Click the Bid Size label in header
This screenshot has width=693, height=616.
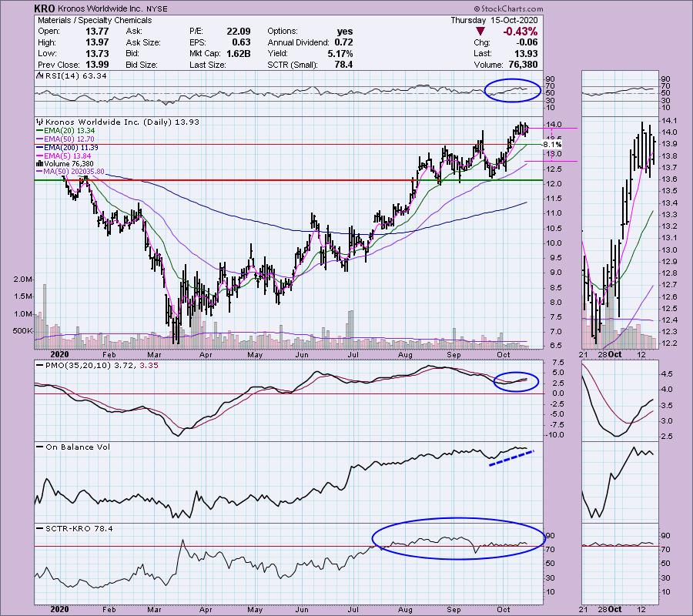(x=142, y=65)
